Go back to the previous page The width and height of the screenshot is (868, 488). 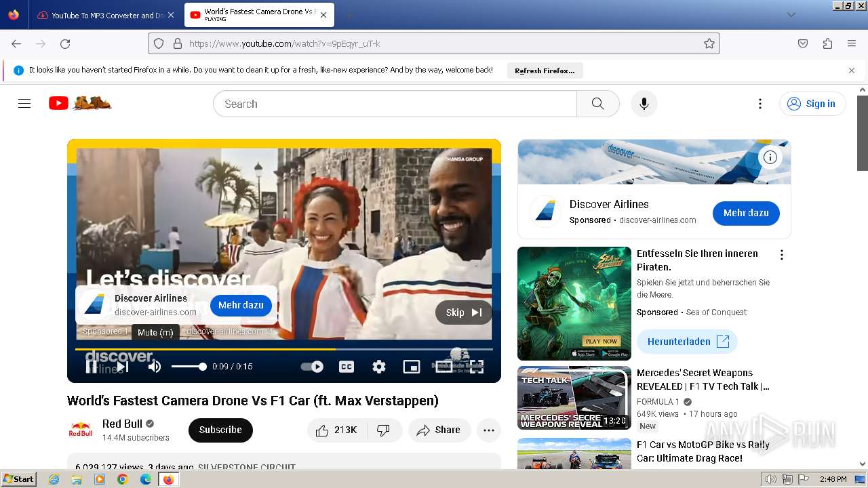16,43
